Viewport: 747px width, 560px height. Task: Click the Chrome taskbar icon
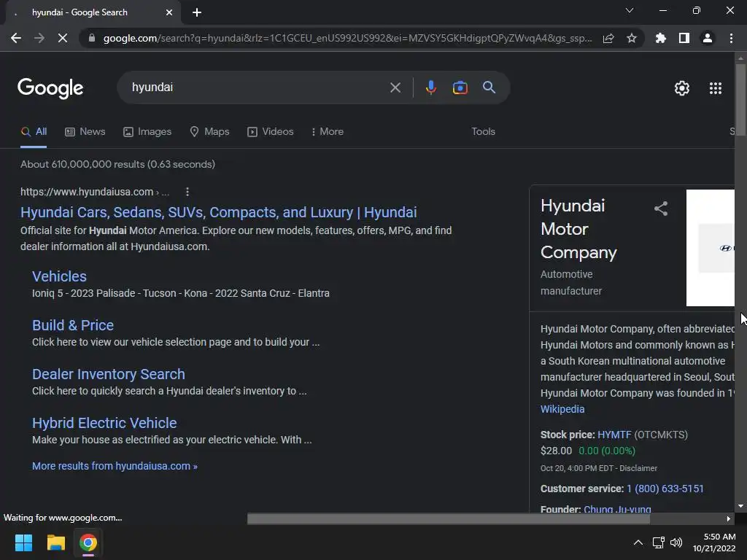pos(88,542)
